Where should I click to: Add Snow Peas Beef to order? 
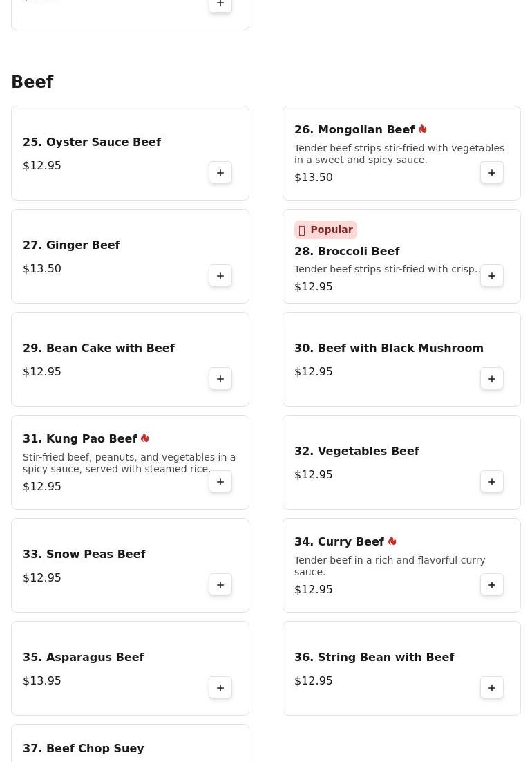[x=220, y=584]
